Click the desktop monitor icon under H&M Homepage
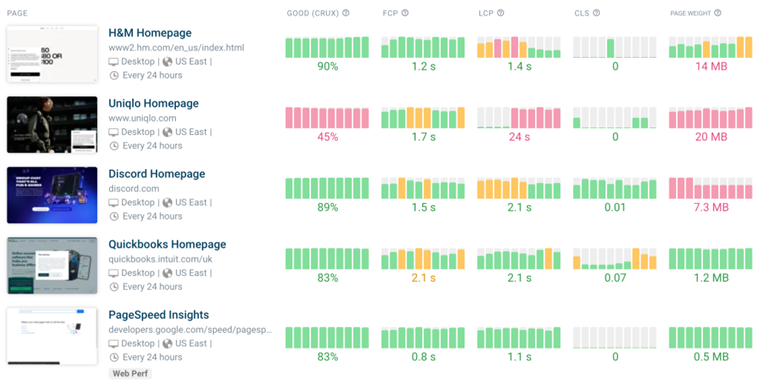The image size is (760, 387). coord(113,62)
